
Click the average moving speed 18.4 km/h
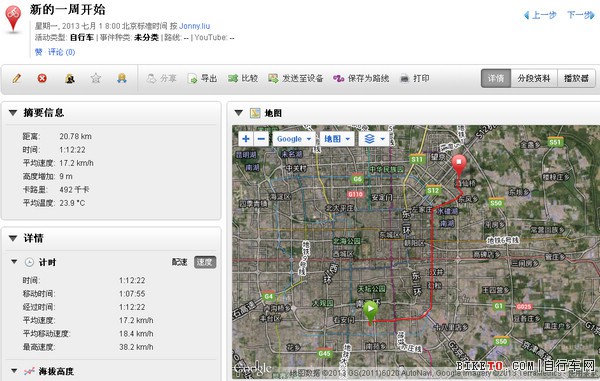pyautogui.click(x=136, y=334)
